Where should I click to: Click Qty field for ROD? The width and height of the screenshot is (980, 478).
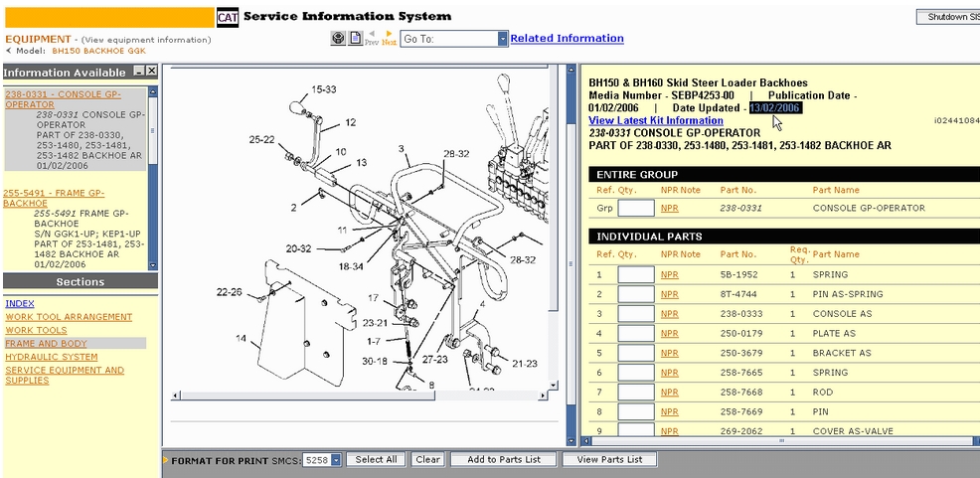[x=636, y=393]
